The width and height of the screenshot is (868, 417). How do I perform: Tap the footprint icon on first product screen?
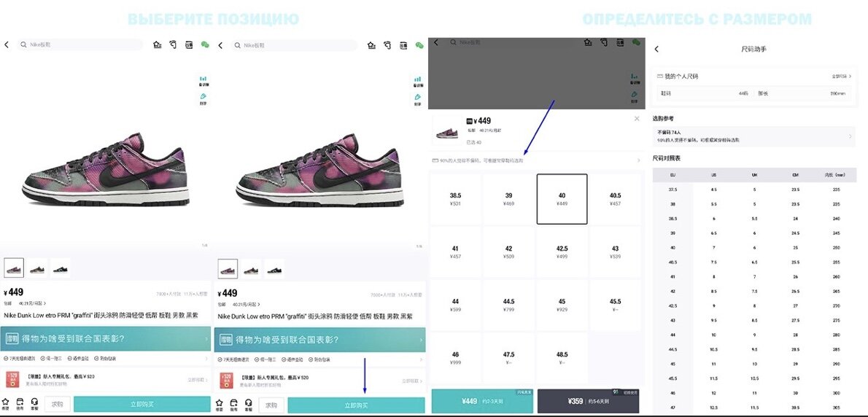click(x=173, y=44)
